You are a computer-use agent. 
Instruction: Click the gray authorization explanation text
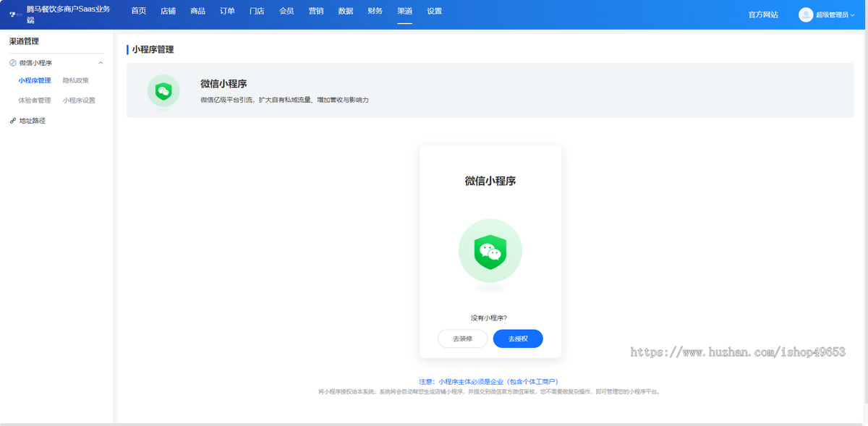pos(489,391)
